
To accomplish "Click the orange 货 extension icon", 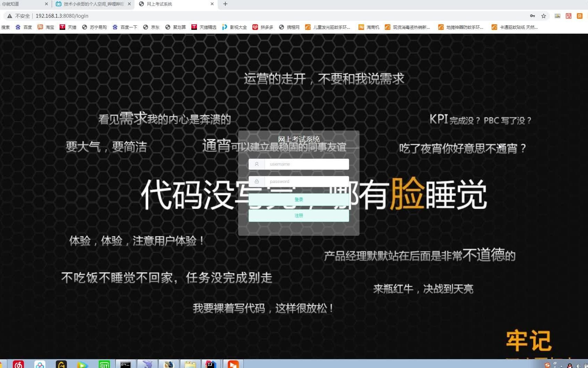I will click(x=580, y=16).
